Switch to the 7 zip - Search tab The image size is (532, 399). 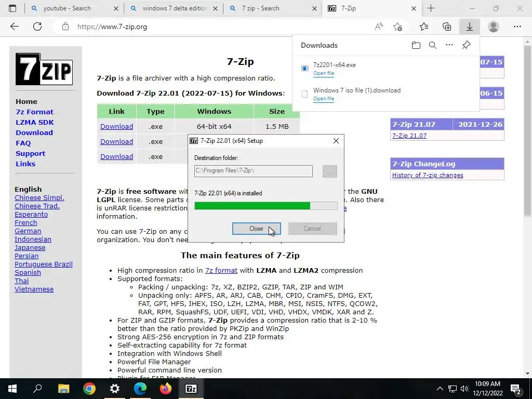(260, 8)
